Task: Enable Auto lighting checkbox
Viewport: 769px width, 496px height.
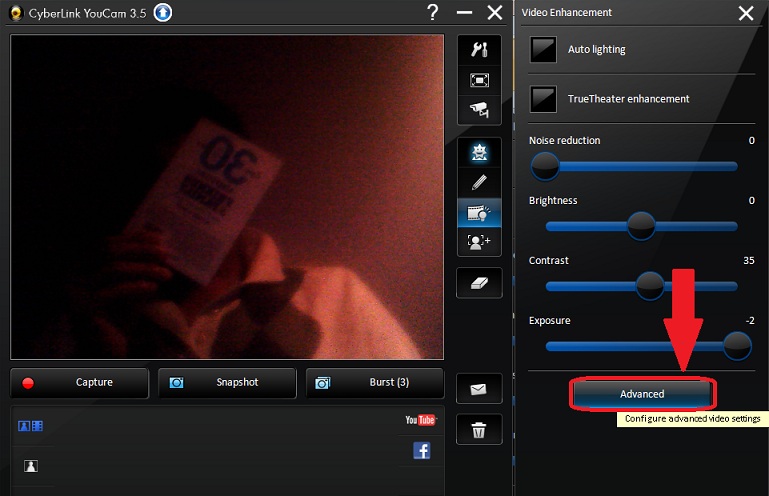Action: click(543, 49)
